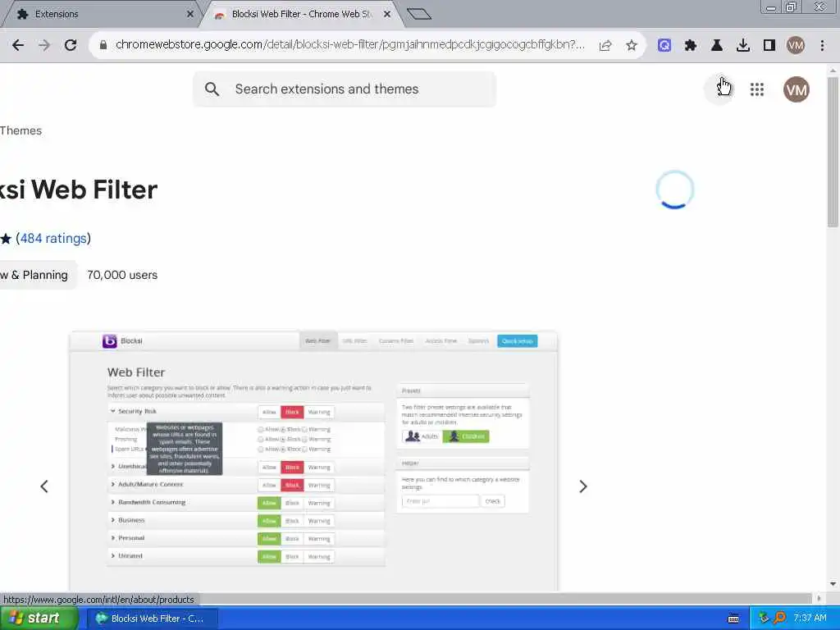Open the Blocksi Web Filter screenshot preview
The width and height of the screenshot is (840, 630).
(313, 461)
